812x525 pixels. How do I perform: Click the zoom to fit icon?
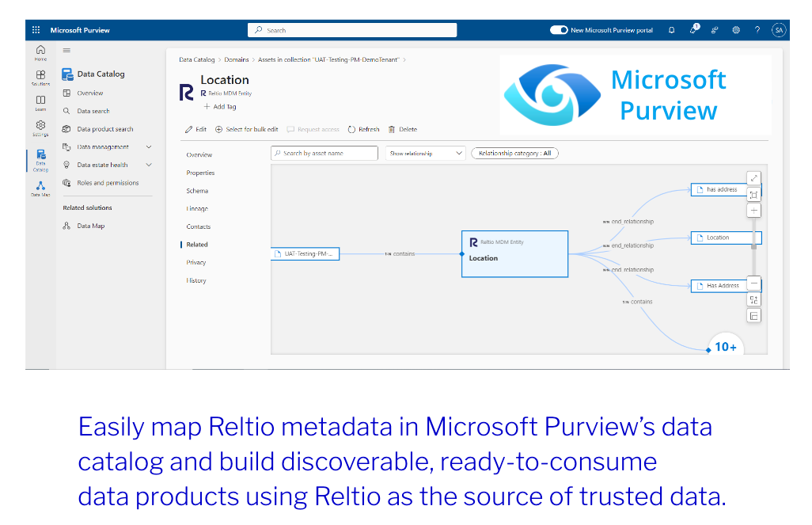(x=754, y=195)
